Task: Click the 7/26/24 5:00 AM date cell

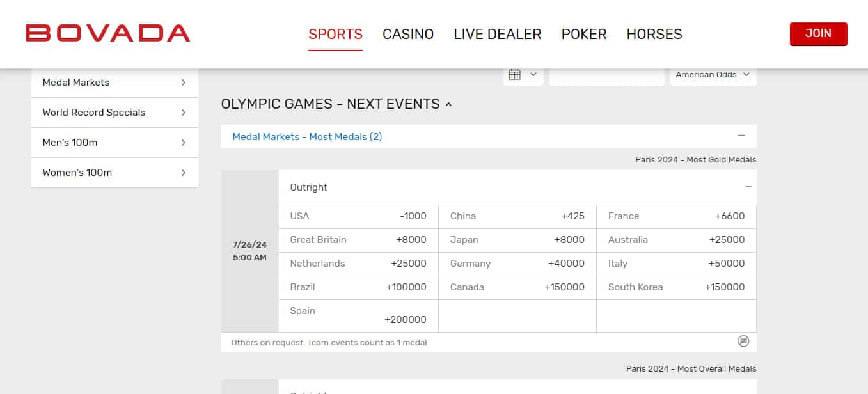Action: [250, 251]
